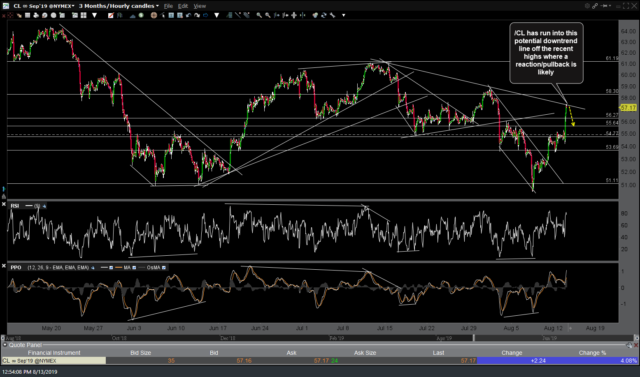Image resolution: width=640 pixels, height=377 pixels.
Task: Open the color palette icon
Action: [315, 16]
